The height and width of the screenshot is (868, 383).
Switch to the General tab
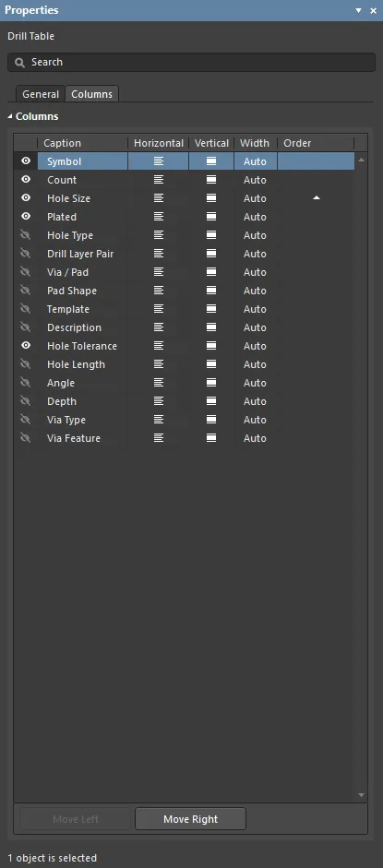[x=41, y=94]
